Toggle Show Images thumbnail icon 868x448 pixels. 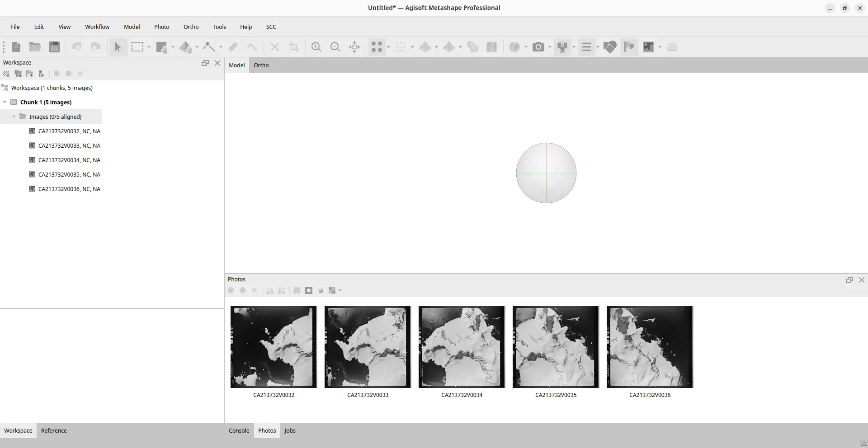648,47
